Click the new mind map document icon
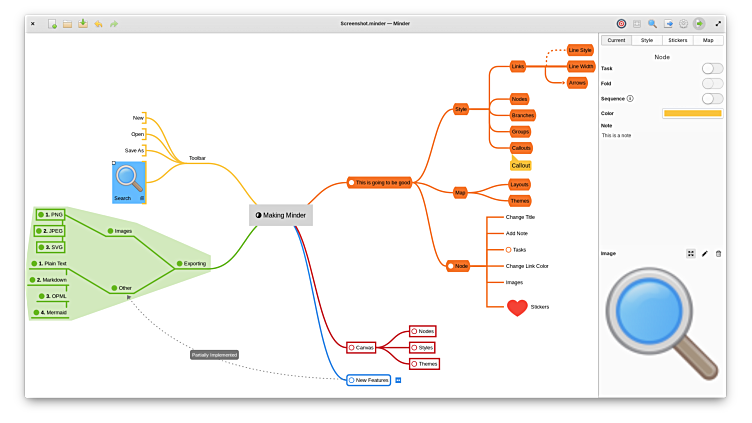The image size is (752, 423). pos(52,23)
